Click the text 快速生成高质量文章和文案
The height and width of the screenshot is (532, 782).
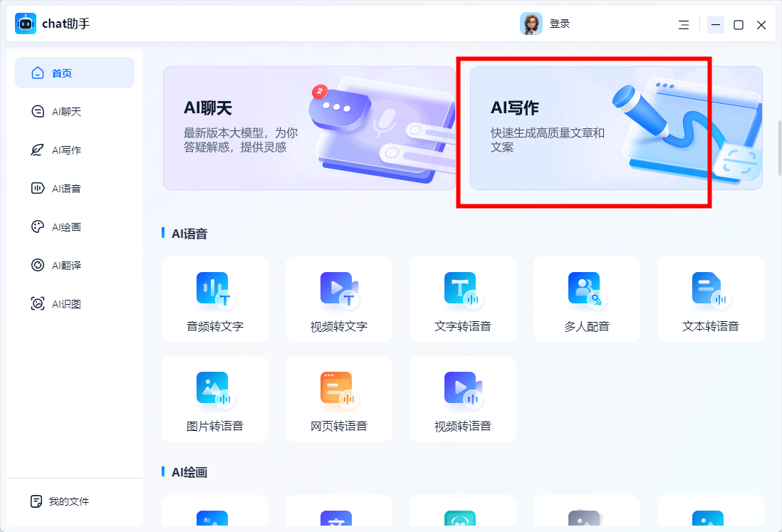(x=548, y=140)
